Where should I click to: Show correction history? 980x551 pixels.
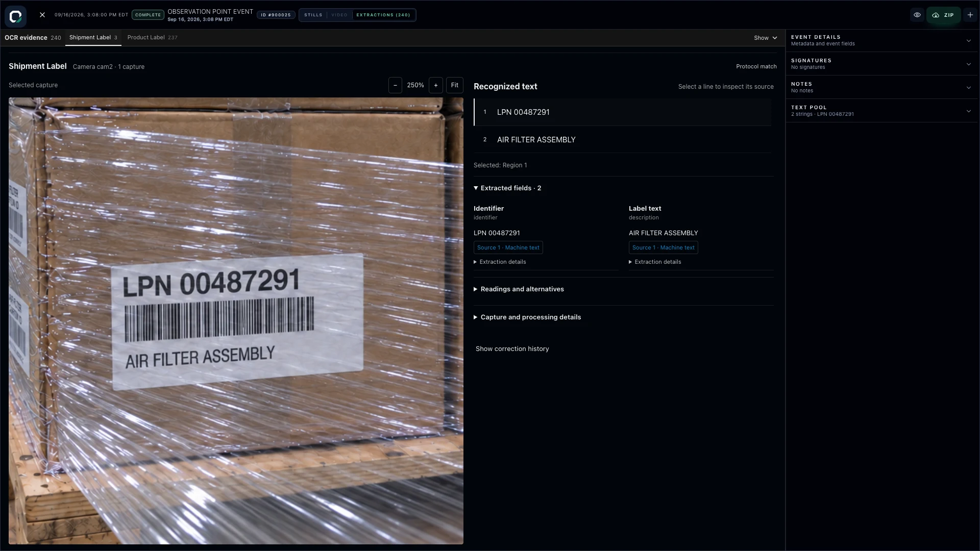512,349
